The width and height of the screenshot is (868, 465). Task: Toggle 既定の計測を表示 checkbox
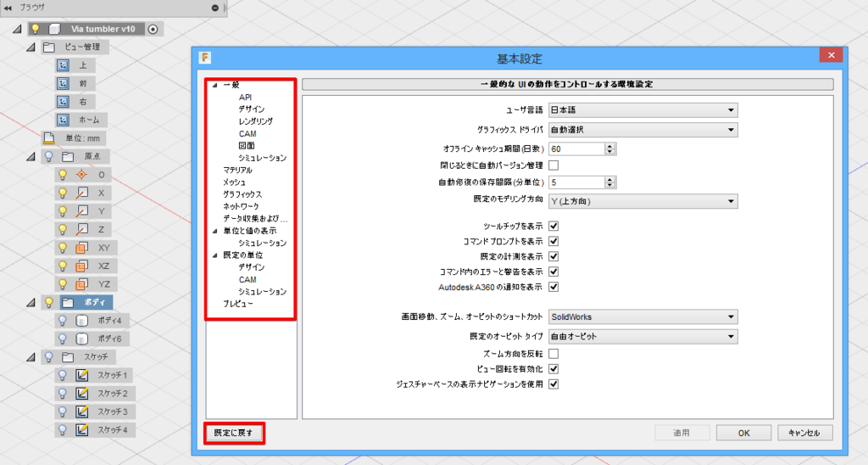[x=554, y=256]
